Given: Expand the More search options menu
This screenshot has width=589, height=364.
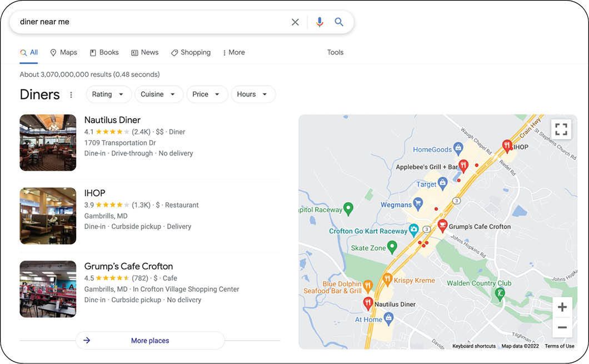Looking at the screenshot, I should [x=233, y=53].
